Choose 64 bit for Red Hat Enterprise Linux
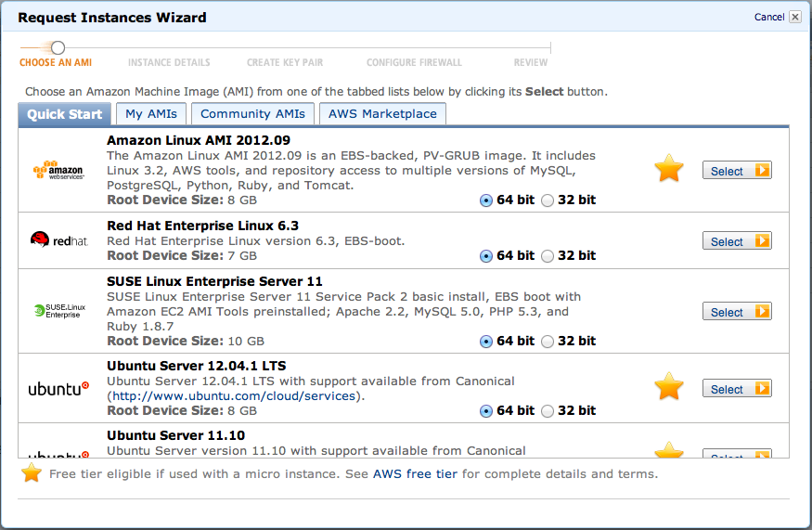The width and height of the screenshot is (812, 530). click(485, 256)
